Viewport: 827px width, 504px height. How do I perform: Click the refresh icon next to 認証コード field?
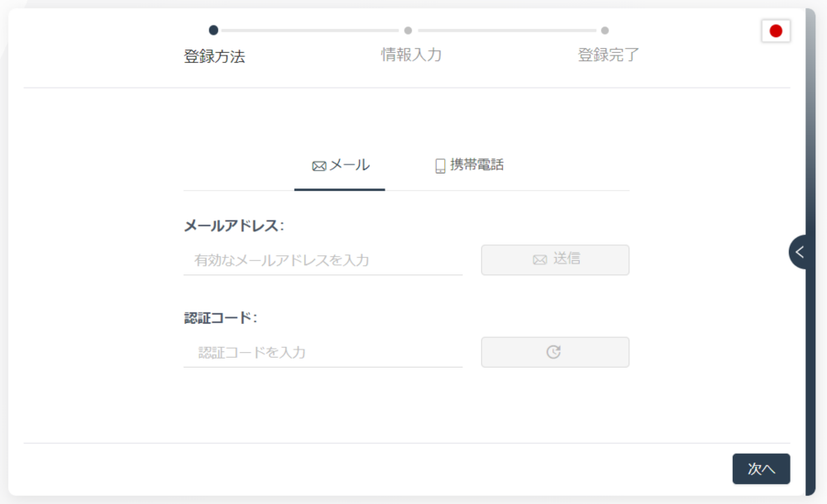point(553,352)
